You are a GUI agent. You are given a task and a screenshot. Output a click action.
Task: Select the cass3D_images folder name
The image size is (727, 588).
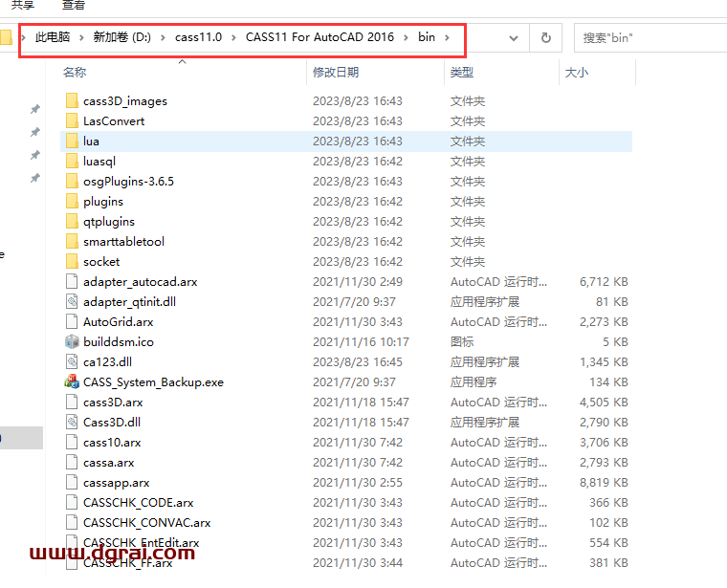(x=125, y=101)
